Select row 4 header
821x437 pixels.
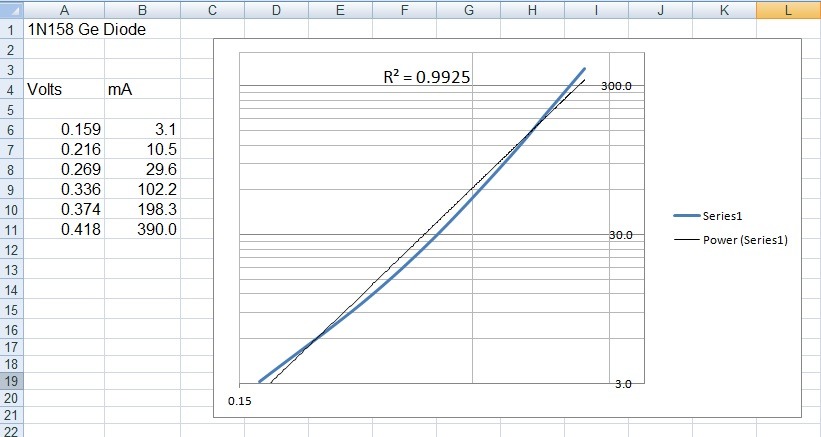click(12, 89)
